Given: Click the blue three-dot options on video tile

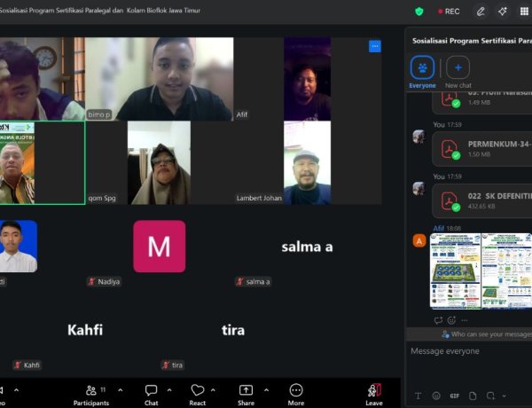Looking at the screenshot, I should [375, 46].
